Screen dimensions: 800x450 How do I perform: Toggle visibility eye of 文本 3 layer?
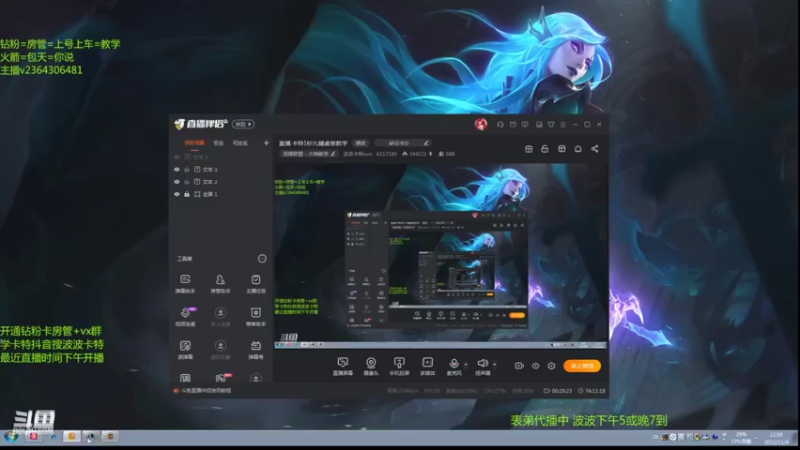click(x=177, y=169)
